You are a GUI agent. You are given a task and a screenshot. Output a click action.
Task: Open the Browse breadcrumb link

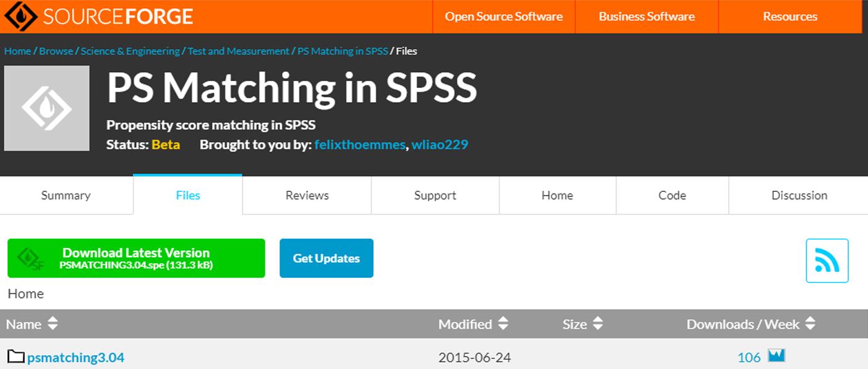coord(56,51)
